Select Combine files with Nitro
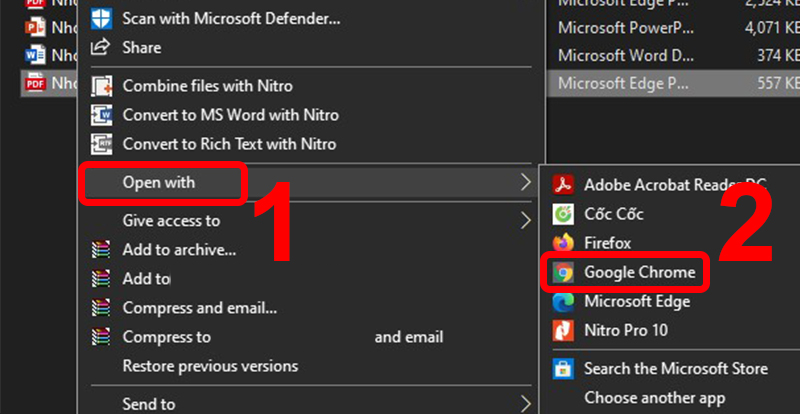 point(207,86)
